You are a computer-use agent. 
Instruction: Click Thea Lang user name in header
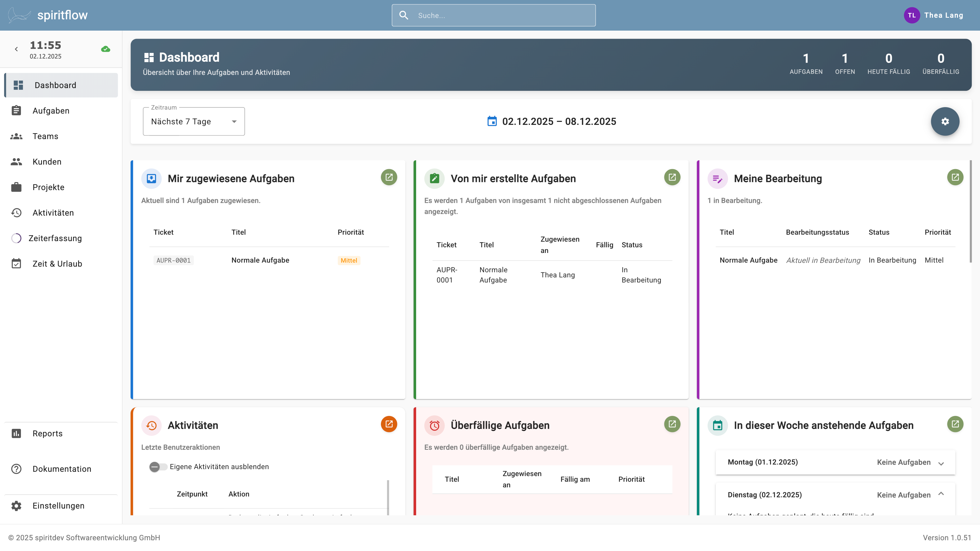(x=943, y=15)
